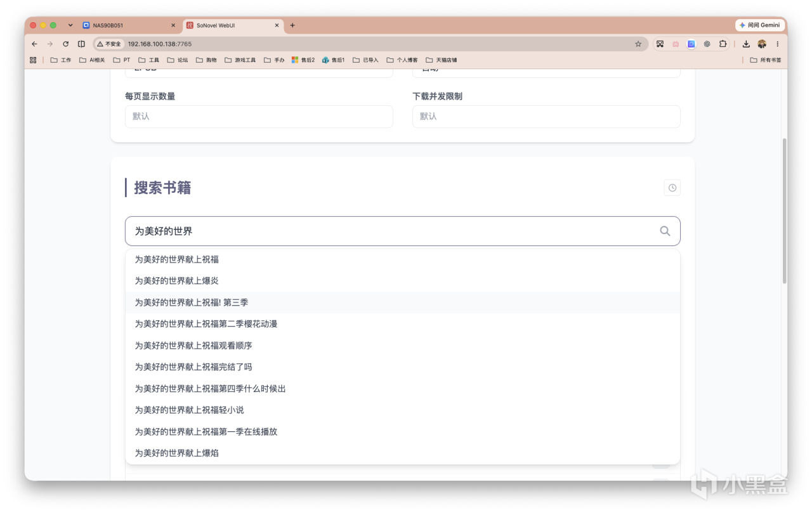Screen dimensions: 812x513
Task: Select suggestion 为美好的世界献上祝福完结了吗
Action: tap(402, 367)
